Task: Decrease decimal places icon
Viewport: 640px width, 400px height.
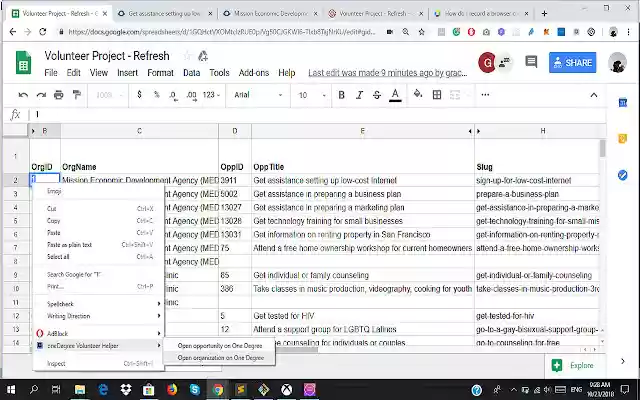Action: coord(173,96)
